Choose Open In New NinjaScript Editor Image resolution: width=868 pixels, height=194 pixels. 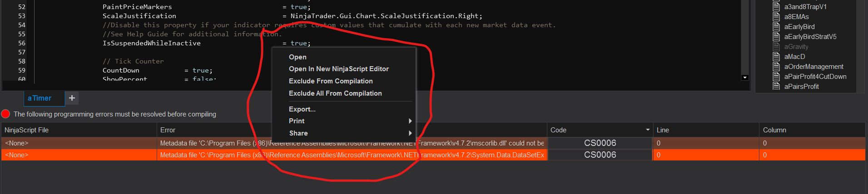click(338, 69)
